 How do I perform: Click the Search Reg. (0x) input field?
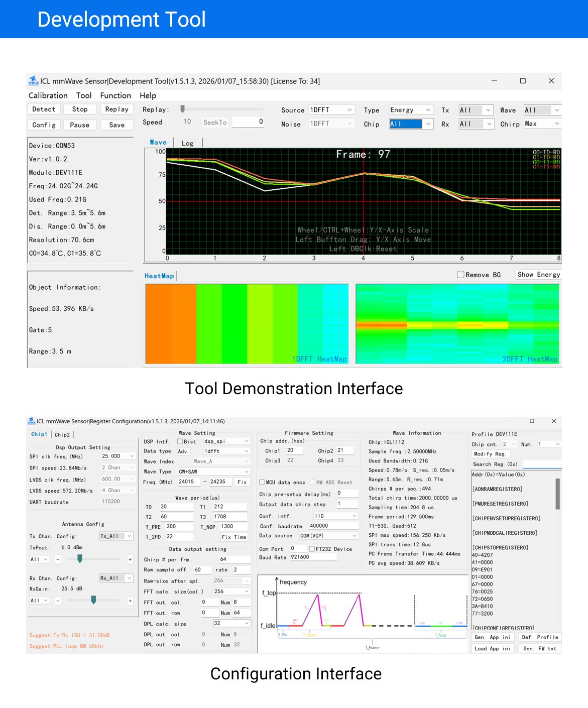541,464
